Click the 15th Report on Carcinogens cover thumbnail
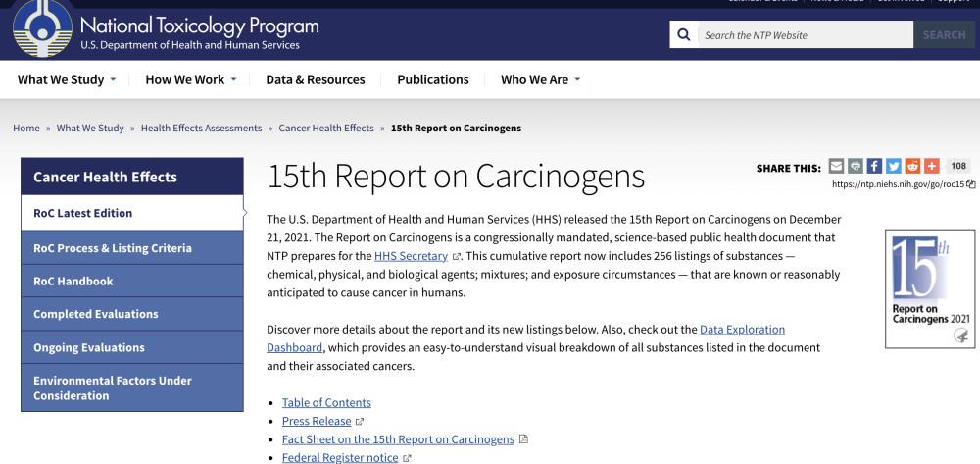Image resolution: width=980 pixels, height=464 pixels. coord(930,289)
